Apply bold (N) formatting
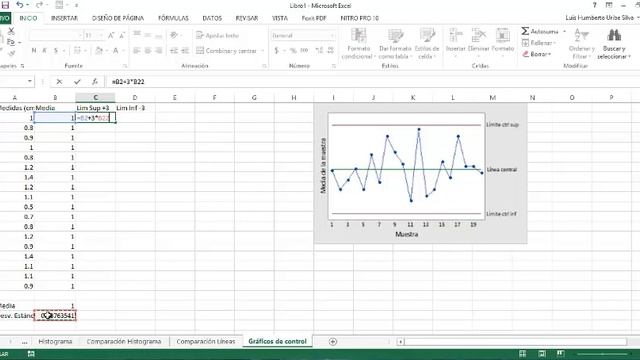The image size is (640, 360). point(34,51)
